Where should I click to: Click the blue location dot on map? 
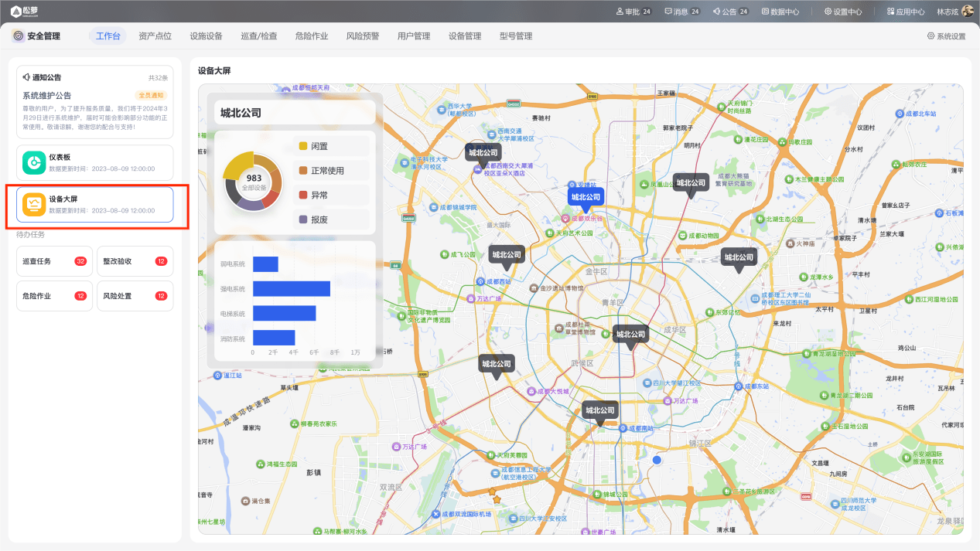coord(657,460)
